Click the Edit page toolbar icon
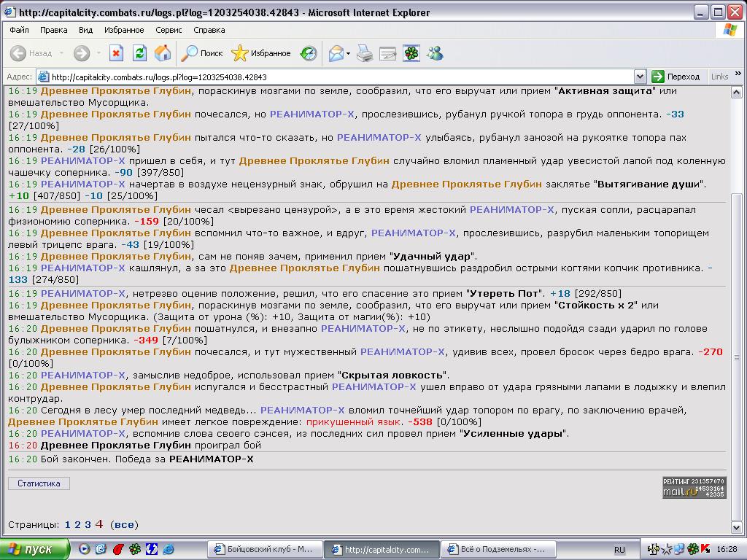The width and height of the screenshot is (747, 560). 388,53
